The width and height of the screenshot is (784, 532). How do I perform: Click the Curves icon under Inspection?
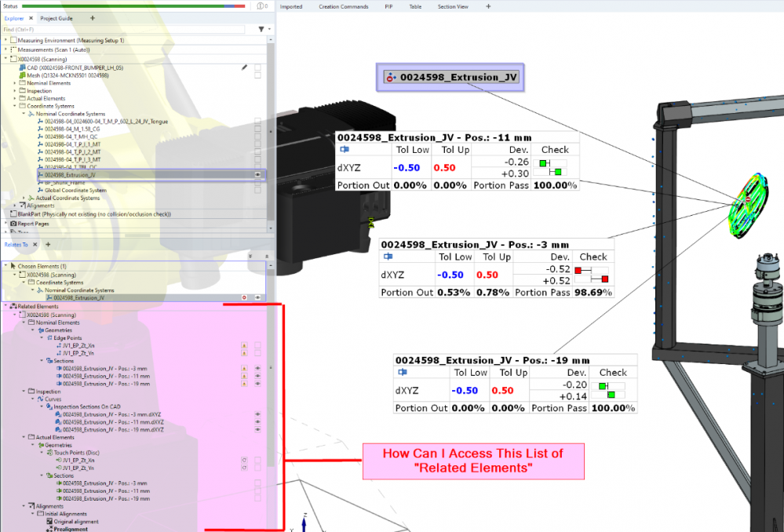pos(39,399)
